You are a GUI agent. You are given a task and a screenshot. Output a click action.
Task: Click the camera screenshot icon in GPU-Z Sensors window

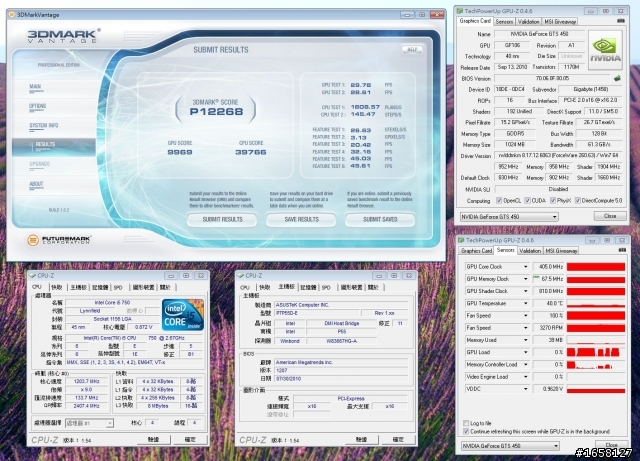click(x=622, y=250)
